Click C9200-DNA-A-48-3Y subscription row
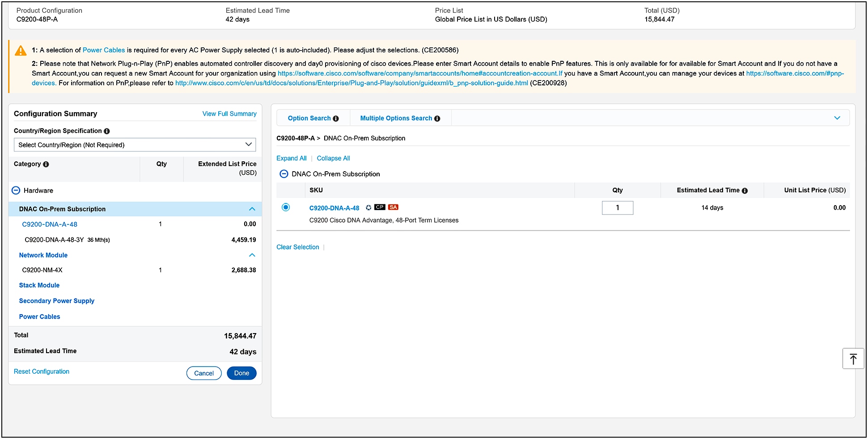The image size is (868, 439). pos(135,240)
